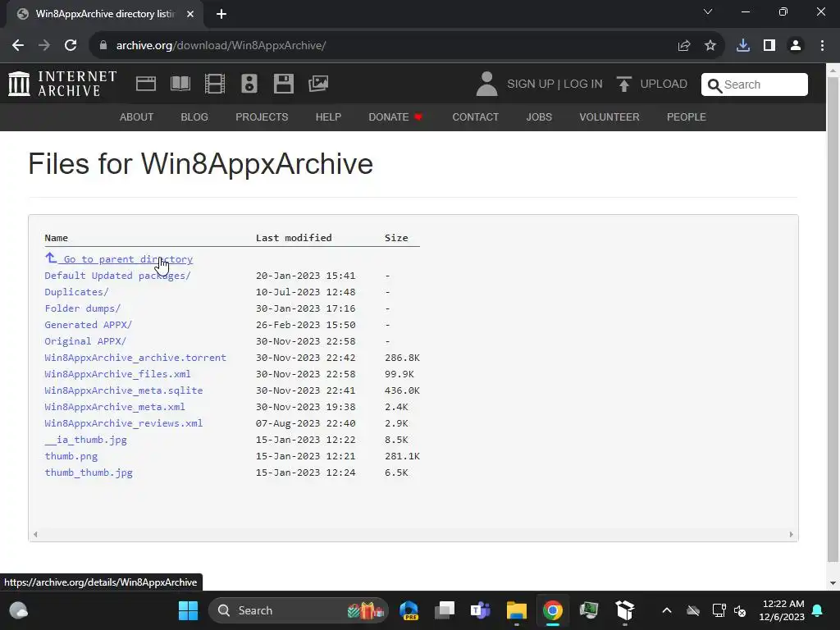Click SIGN UP link
Image resolution: width=840 pixels, height=630 pixels.
tap(531, 84)
